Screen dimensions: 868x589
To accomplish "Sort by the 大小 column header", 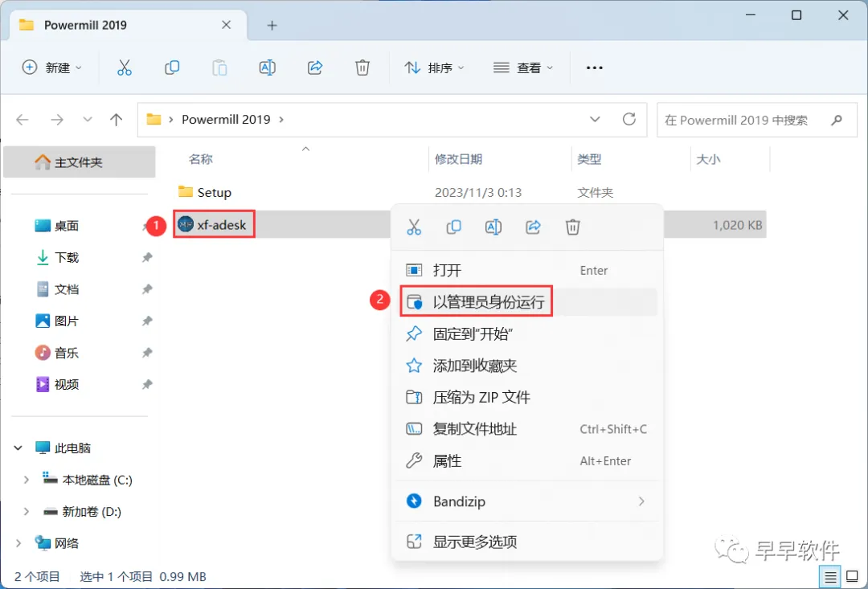I will coord(708,159).
